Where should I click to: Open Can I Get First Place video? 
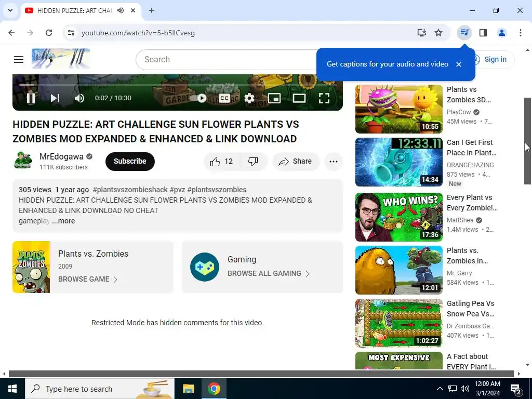(x=399, y=162)
